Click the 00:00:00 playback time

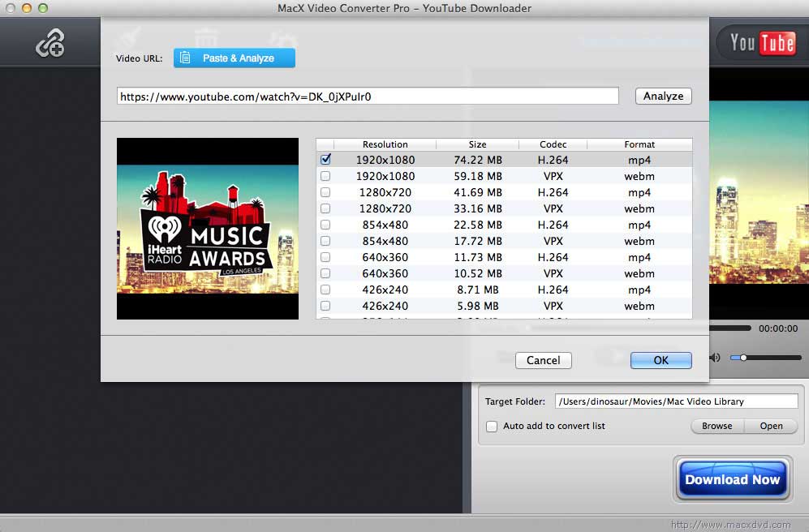[x=778, y=328]
